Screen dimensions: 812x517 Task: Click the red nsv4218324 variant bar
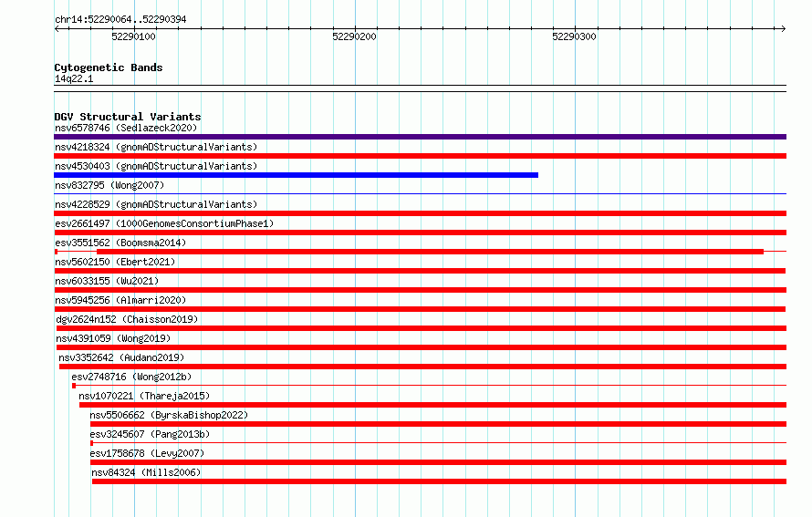pyautogui.click(x=420, y=156)
